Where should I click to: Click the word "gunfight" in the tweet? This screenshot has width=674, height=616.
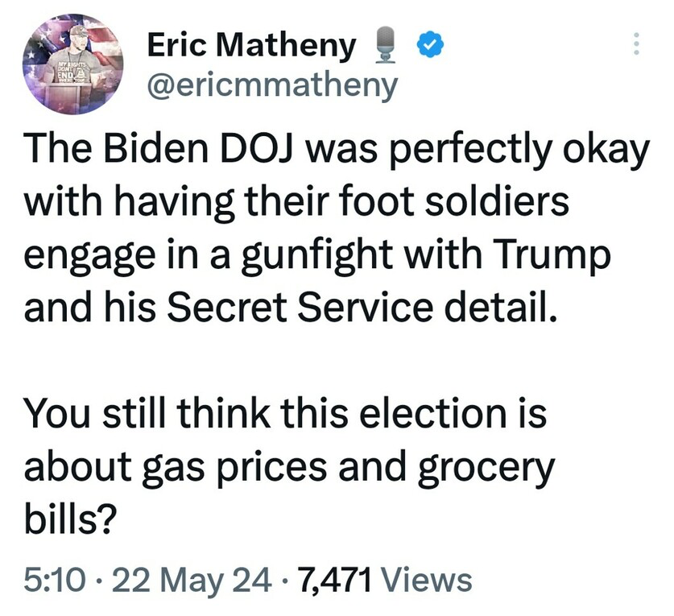click(316, 257)
